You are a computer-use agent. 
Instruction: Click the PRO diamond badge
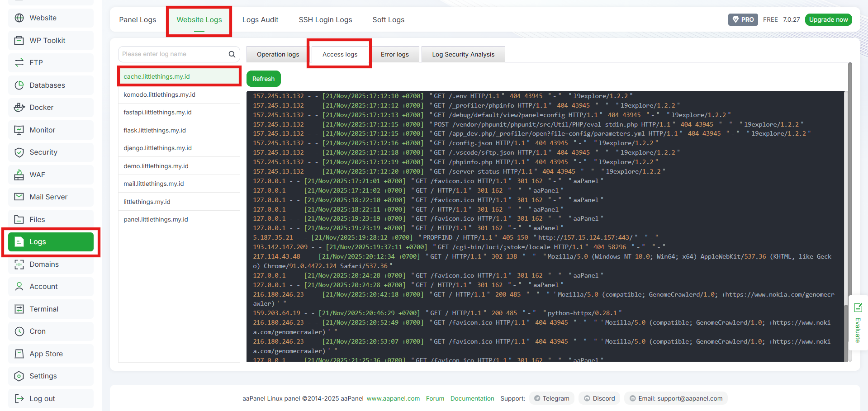pyautogui.click(x=743, y=19)
